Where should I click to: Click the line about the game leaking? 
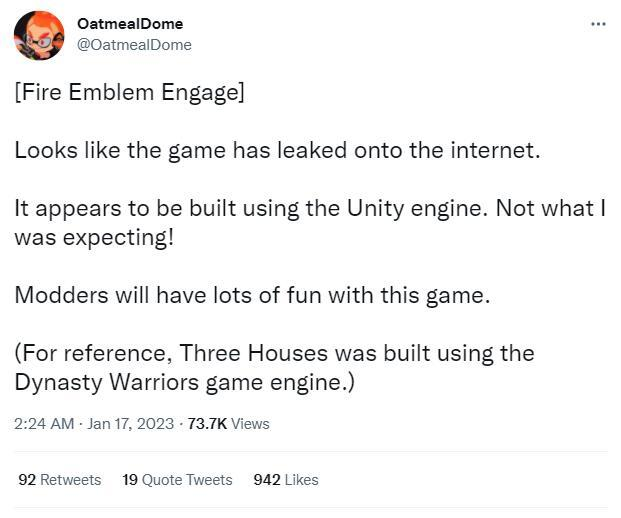point(277,151)
